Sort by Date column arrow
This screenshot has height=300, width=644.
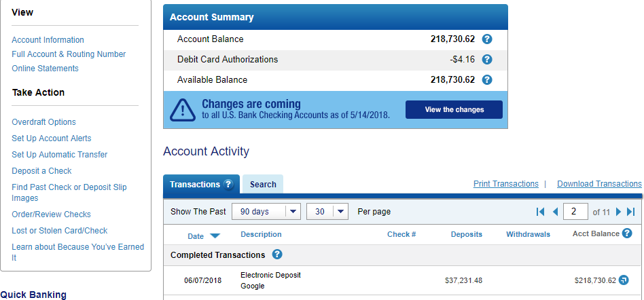tap(215, 236)
